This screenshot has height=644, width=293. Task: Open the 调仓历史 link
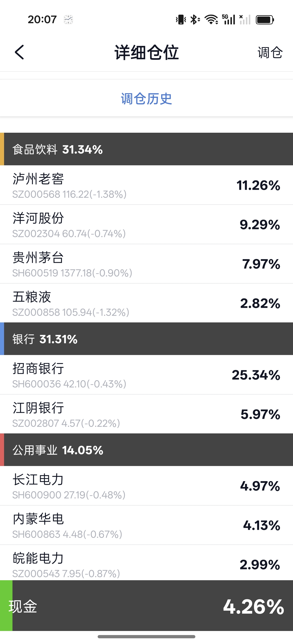coord(146,99)
